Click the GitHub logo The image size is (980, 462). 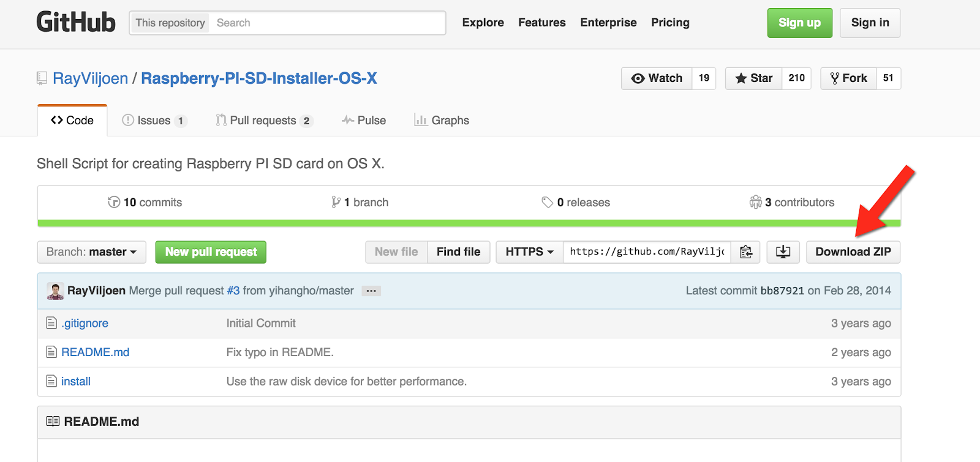click(x=76, y=23)
